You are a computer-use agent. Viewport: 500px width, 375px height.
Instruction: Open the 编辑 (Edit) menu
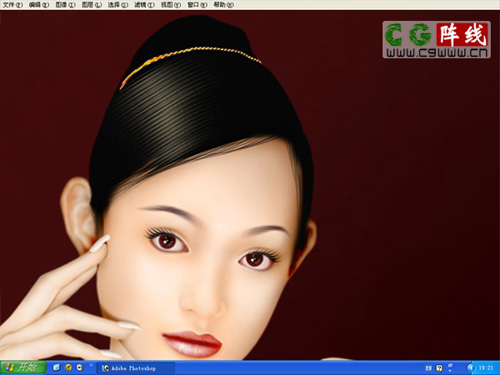point(39,5)
